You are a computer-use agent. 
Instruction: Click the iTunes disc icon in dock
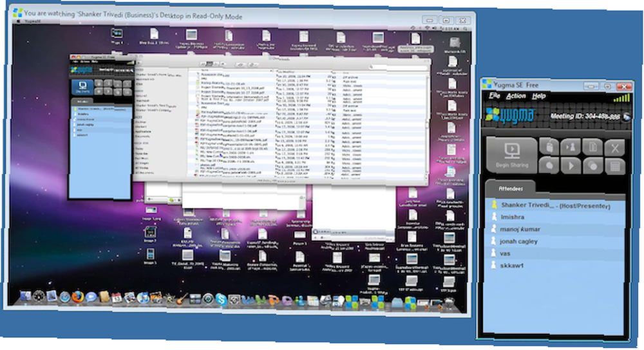(x=142, y=299)
